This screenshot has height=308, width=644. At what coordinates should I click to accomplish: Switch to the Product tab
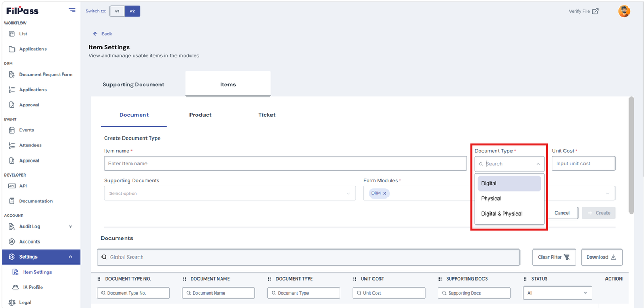pyautogui.click(x=200, y=115)
